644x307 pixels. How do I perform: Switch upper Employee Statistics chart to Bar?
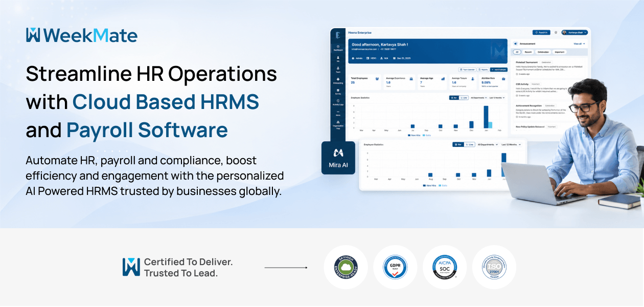coord(454,98)
